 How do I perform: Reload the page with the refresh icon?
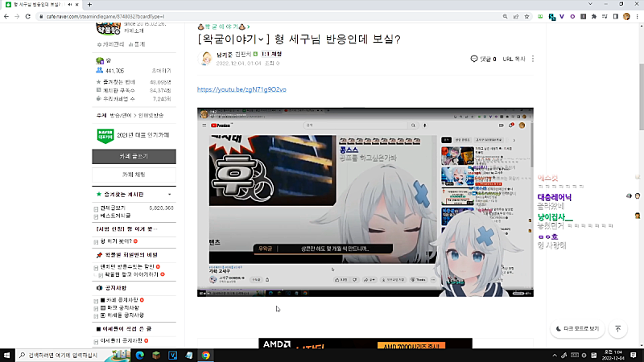click(28, 16)
